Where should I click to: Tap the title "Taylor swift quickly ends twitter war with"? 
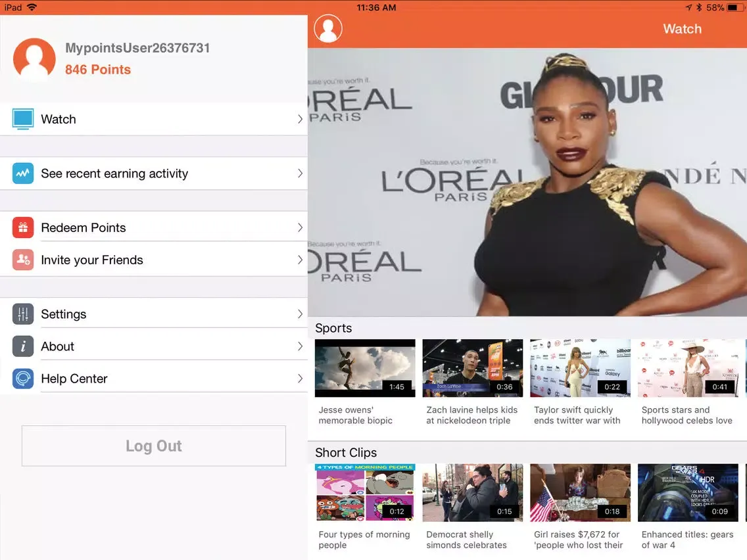pyautogui.click(x=577, y=415)
